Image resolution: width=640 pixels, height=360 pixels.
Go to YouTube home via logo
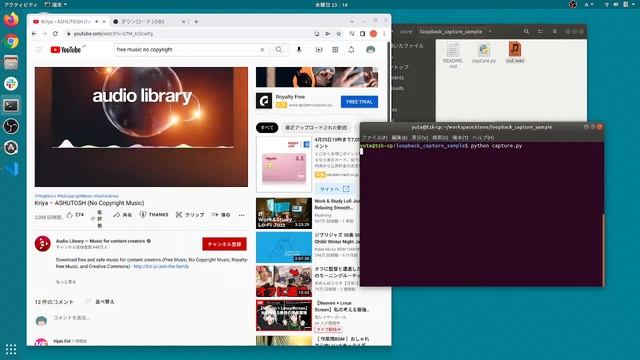pyautogui.click(x=66, y=50)
